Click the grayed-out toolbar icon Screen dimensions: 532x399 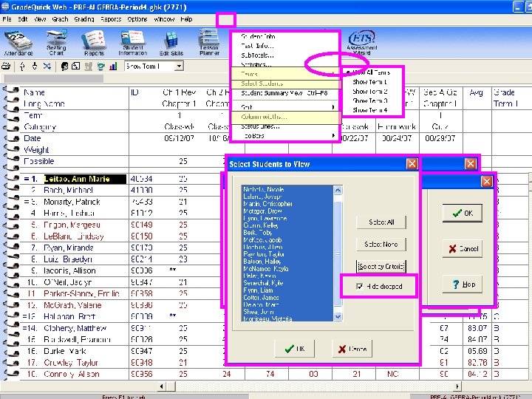(x=88, y=66)
